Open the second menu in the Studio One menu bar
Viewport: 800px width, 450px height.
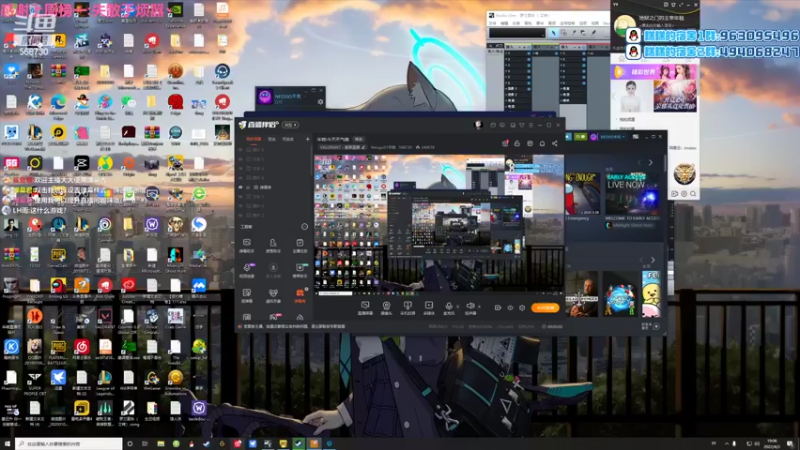coord(507,23)
